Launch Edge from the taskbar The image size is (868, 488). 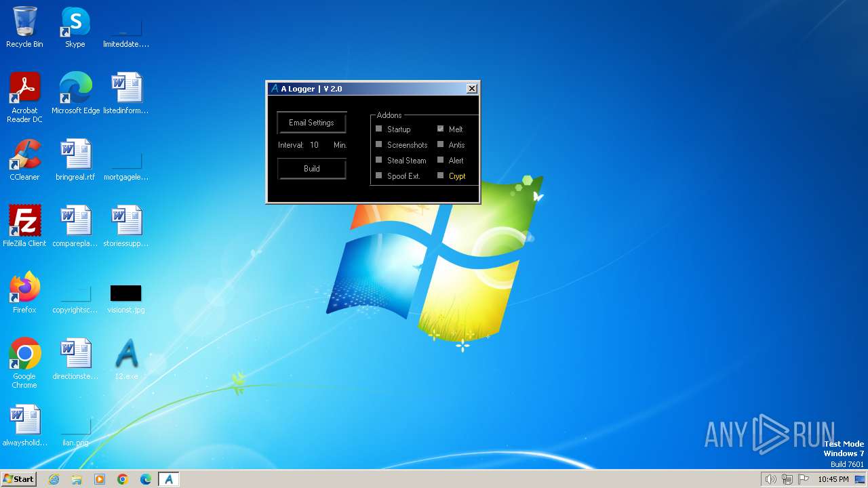(146, 479)
